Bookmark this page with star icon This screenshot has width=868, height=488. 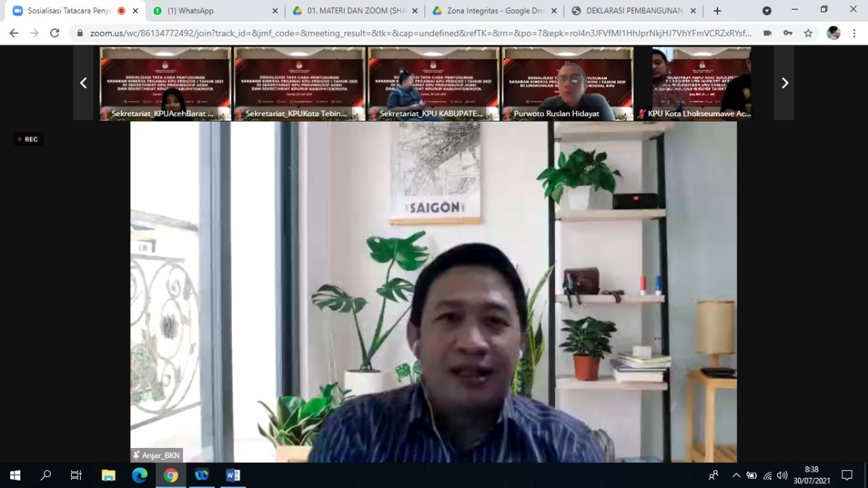[x=808, y=33]
